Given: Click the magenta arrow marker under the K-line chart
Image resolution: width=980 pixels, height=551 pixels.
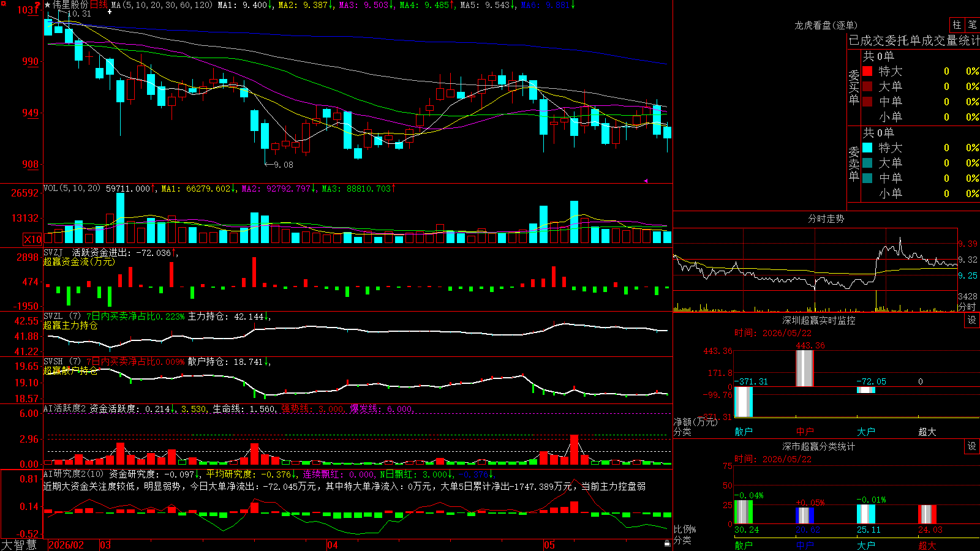Looking at the screenshot, I should pyautogui.click(x=646, y=181).
